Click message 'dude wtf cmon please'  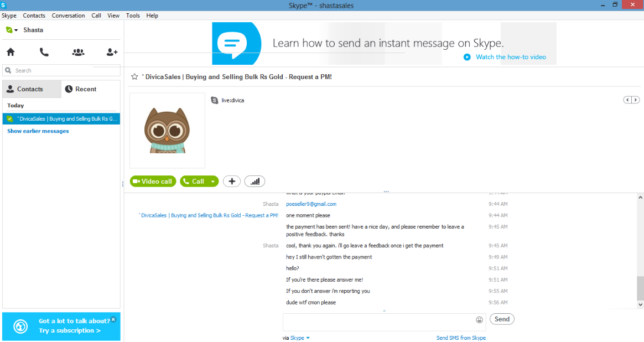point(311,303)
